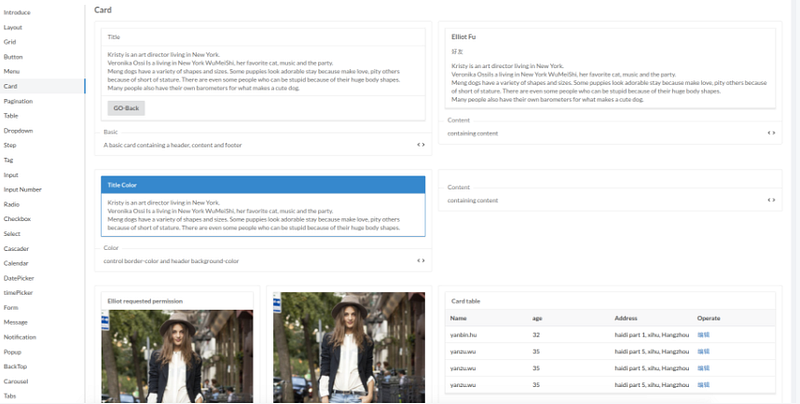The width and height of the screenshot is (800, 404).
Task: Navigate to the Carousel page
Action: [x=15, y=382]
